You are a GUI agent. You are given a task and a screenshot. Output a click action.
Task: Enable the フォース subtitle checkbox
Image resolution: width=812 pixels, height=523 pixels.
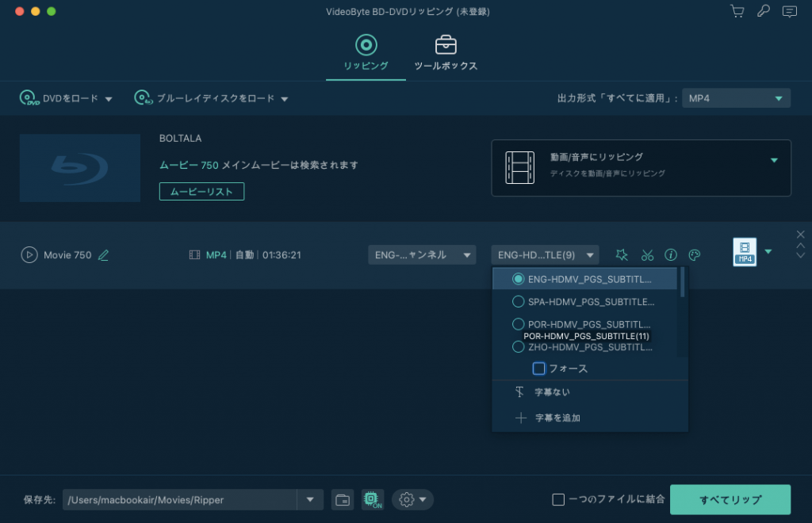pyautogui.click(x=539, y=368)
